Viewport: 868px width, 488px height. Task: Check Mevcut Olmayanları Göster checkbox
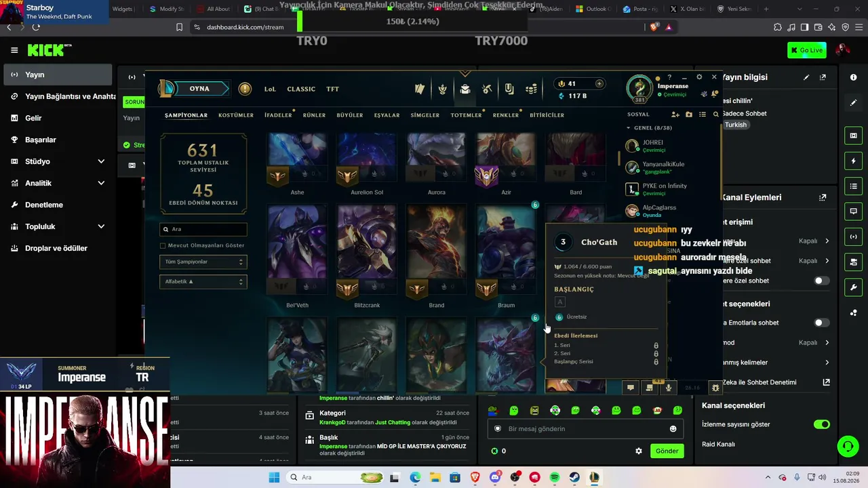163,245
